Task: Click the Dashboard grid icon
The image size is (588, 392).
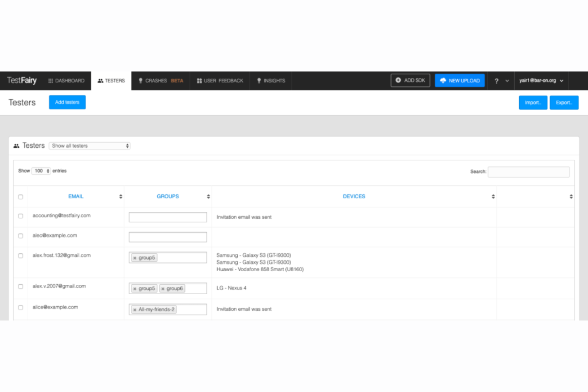Action: [x=50, y=81]
